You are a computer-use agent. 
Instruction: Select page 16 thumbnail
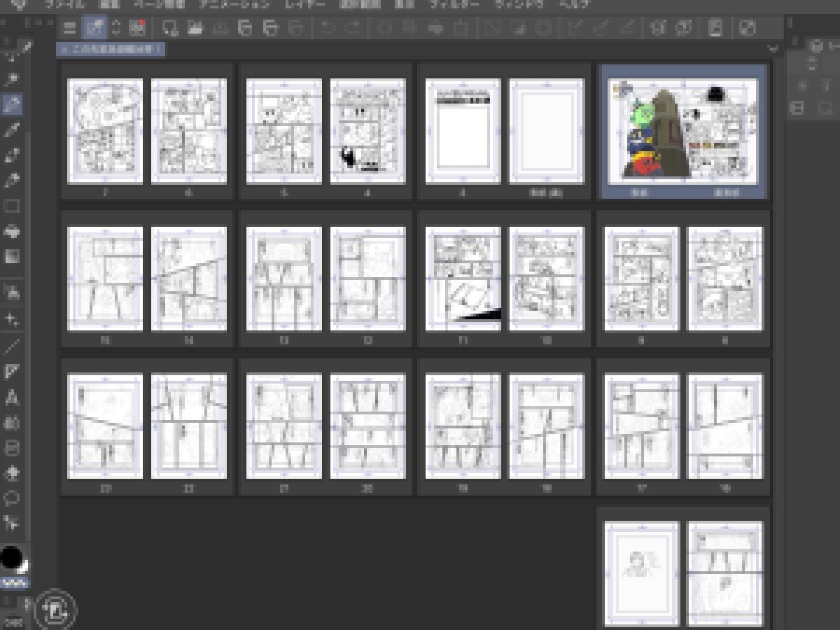(726, 426)
